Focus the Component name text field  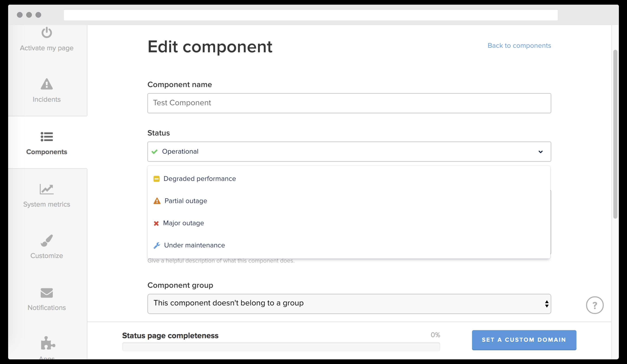349,103
